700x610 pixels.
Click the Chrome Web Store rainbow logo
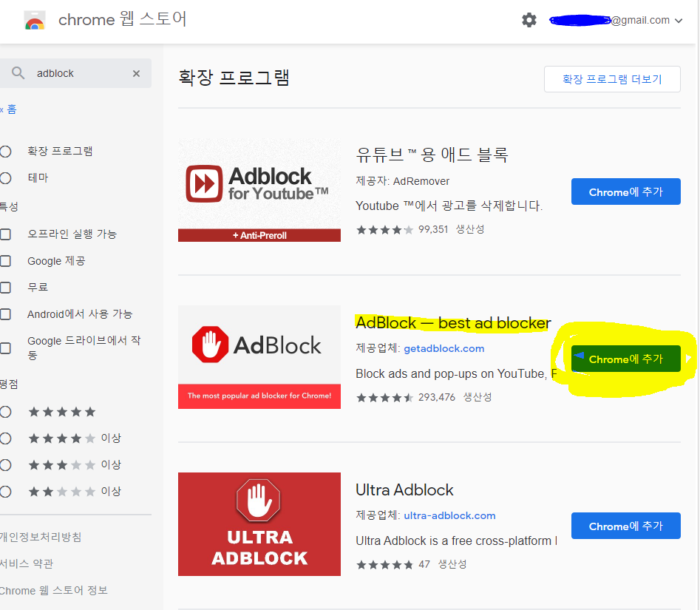point(35,20)
